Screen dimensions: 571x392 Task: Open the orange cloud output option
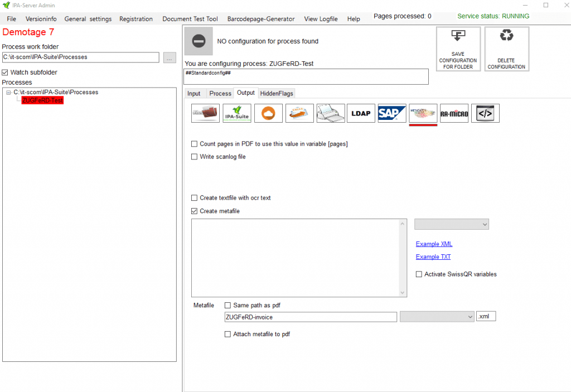(268, 113)
